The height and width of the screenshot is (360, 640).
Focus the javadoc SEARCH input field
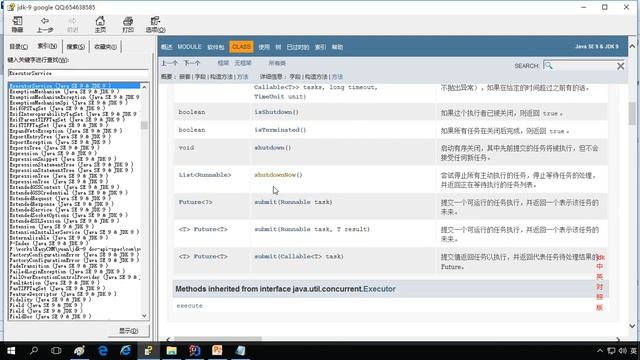tap(584, 65)
